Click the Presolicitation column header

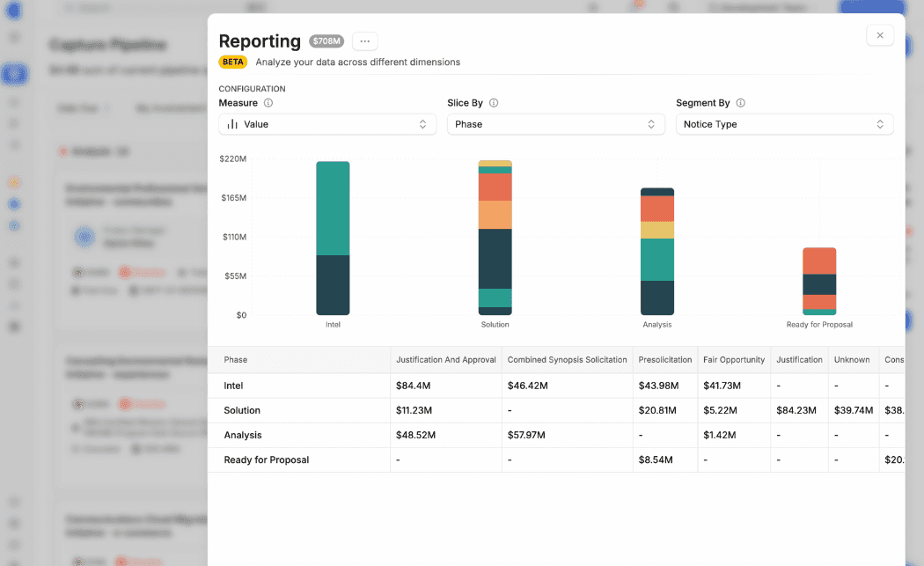pyautogui.click(x=665, y=360)
